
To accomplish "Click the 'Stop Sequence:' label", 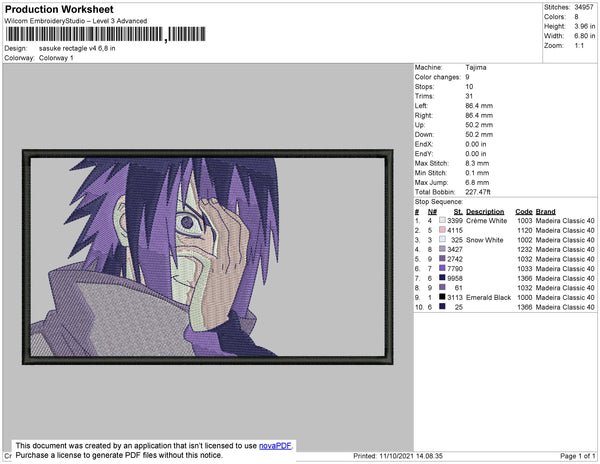I will 439,202.
